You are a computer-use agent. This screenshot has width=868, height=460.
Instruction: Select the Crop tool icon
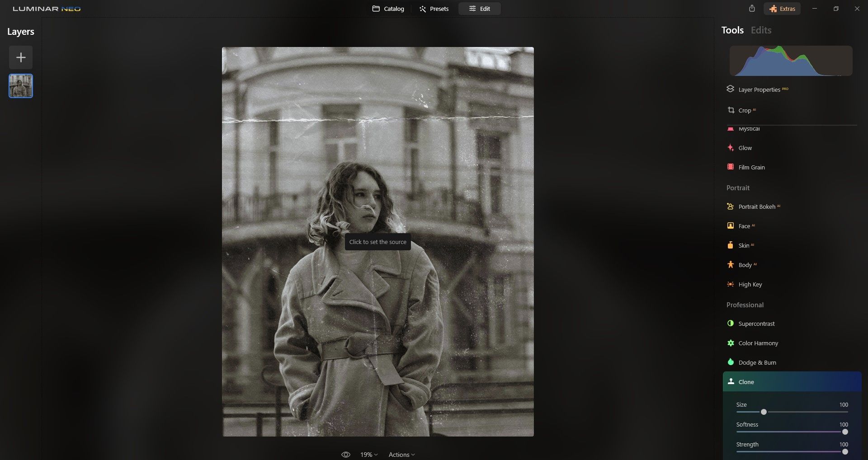coord(731,110)
